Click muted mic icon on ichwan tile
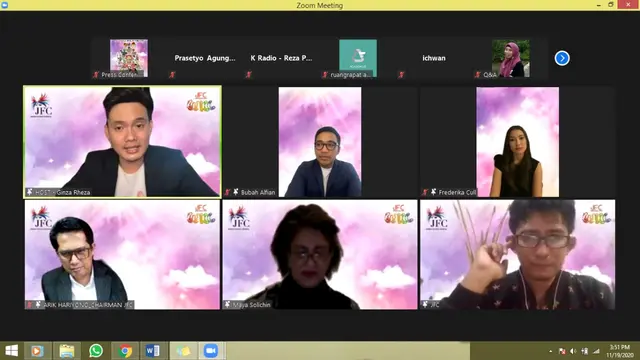Image resolution: width=640 pixels, height=360 pixels. point(401,75)
